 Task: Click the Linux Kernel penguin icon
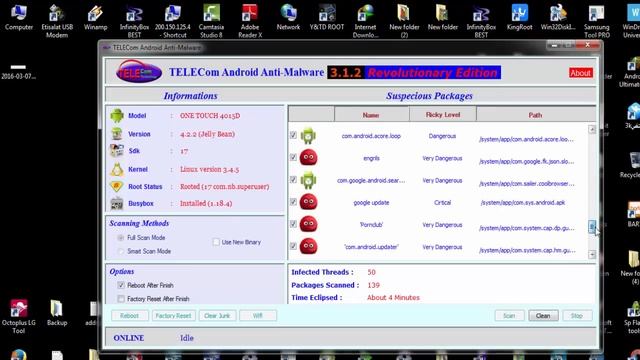[x=117, y=169]
